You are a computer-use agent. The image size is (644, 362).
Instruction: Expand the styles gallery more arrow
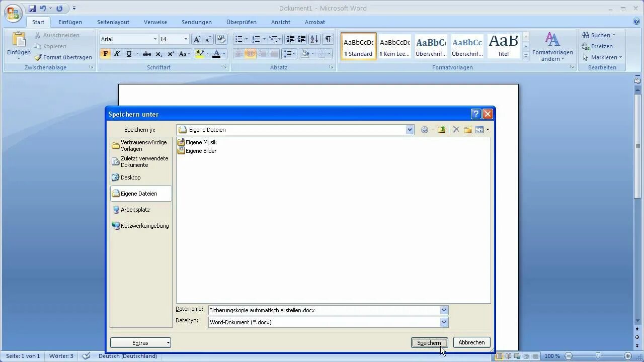point(526,56)
